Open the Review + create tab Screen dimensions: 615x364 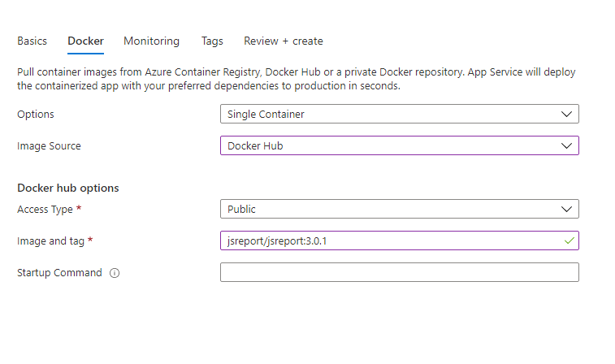(284, 41)
